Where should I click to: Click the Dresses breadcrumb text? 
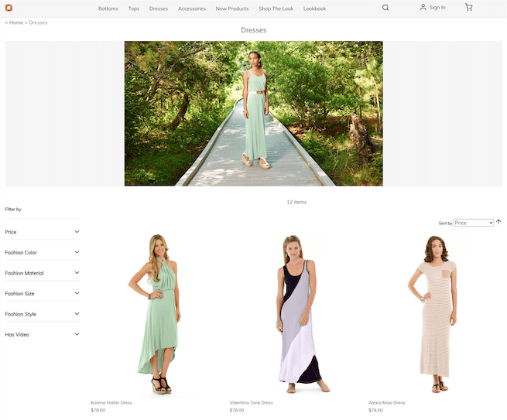coord(38,22)
